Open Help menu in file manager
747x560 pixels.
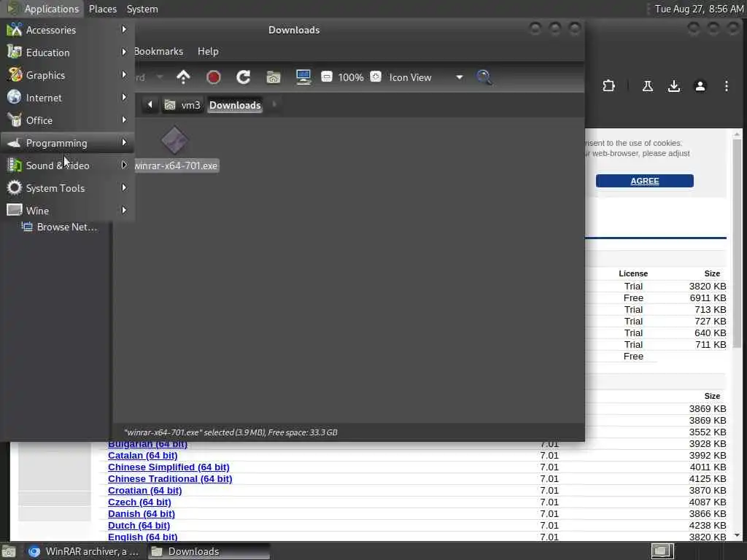208,51
